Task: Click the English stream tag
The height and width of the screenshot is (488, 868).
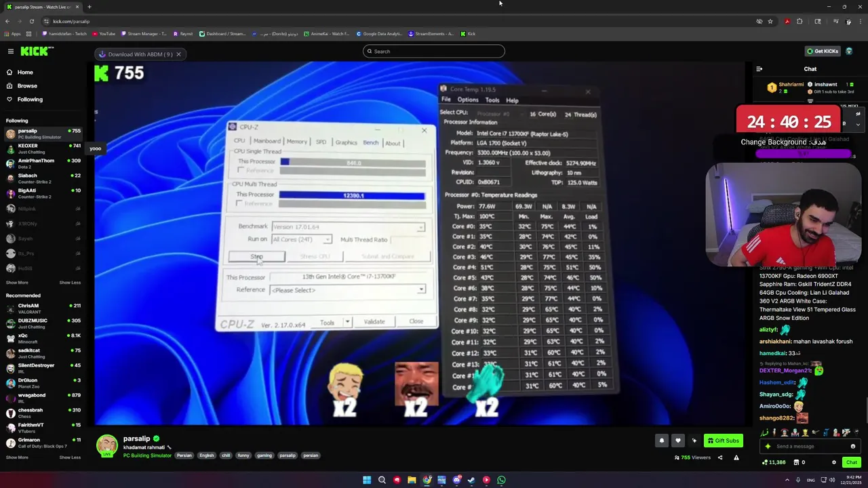Action: pyautogui.click(x=207, y=455)
